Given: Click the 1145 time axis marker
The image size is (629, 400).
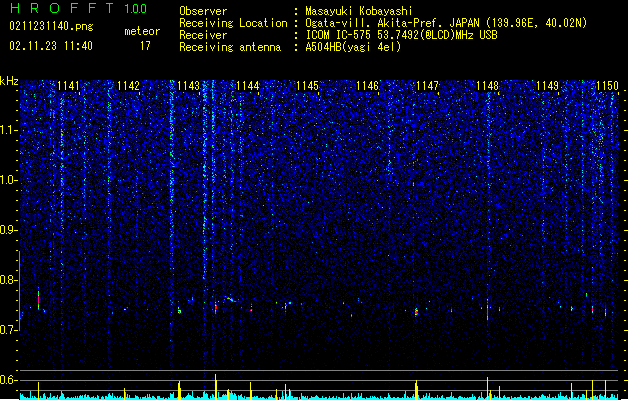Looking at the screenshot, I should coord(308,86).
